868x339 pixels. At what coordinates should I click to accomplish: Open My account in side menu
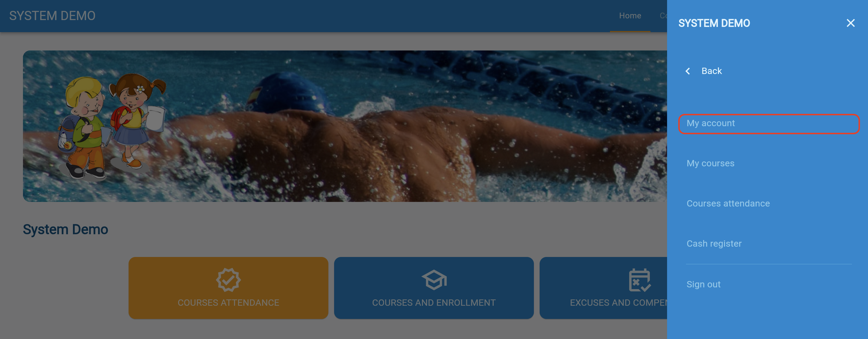click(769, 124)
